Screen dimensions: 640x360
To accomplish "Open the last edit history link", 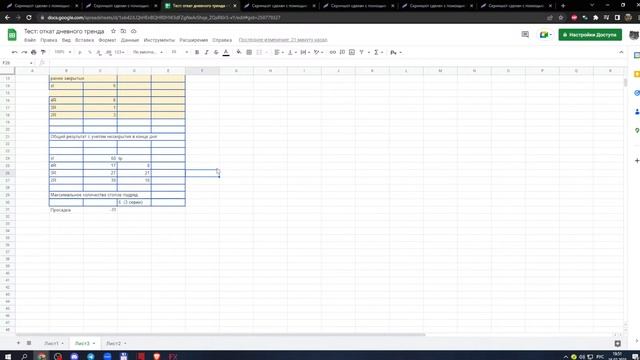I will click(283, 40).
